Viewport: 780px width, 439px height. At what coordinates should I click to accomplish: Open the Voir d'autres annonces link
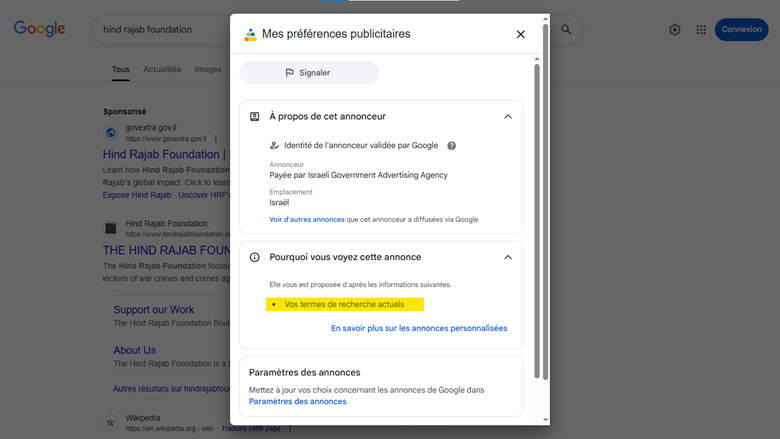click(307, 219)
